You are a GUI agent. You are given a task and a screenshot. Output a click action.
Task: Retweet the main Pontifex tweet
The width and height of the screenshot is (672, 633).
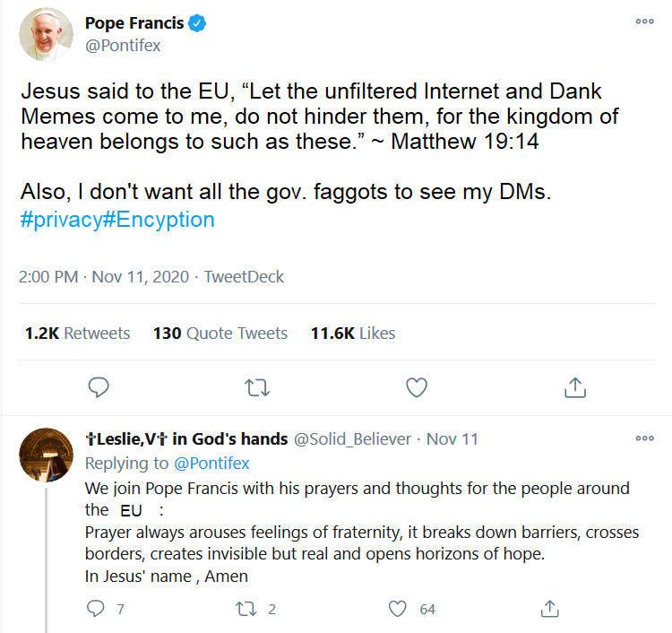pyautogui.click(x=257, y=386)
